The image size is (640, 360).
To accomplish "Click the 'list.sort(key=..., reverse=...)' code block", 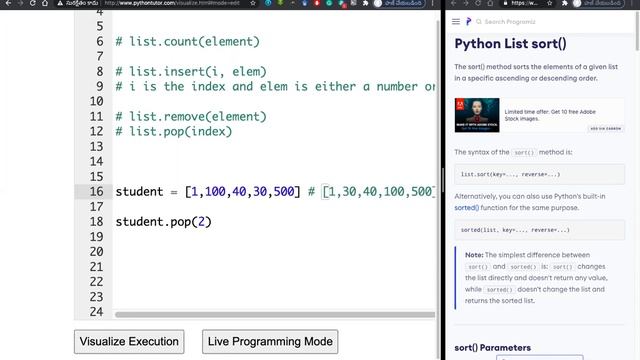I will pos(540,174).
